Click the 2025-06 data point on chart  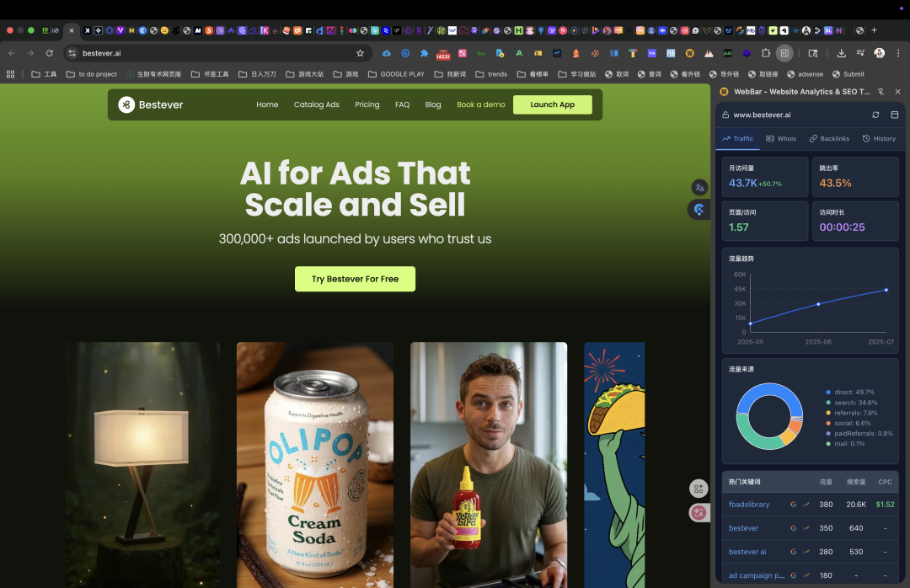818,303
